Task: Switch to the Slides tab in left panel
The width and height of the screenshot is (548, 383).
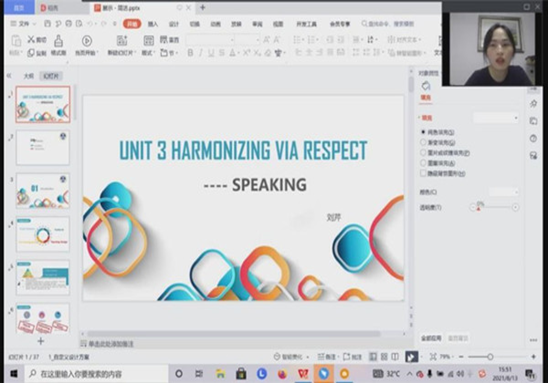Action: pyautogui.click(x=51, y=76)
